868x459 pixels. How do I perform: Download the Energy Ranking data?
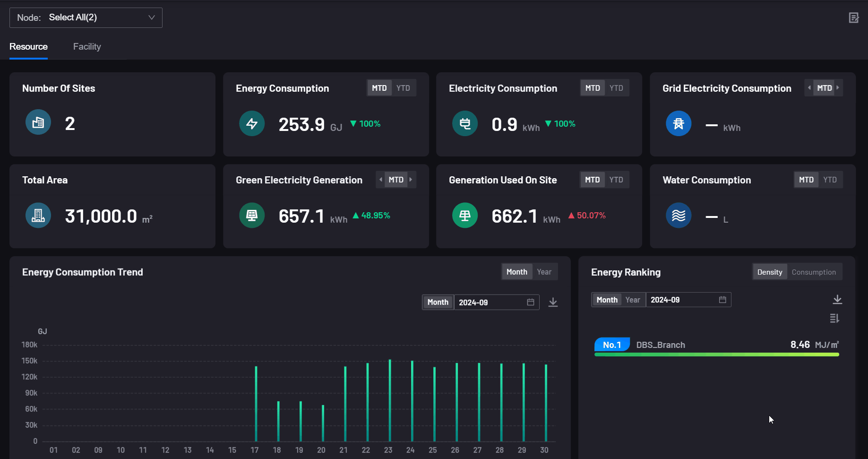pos(837,300)
